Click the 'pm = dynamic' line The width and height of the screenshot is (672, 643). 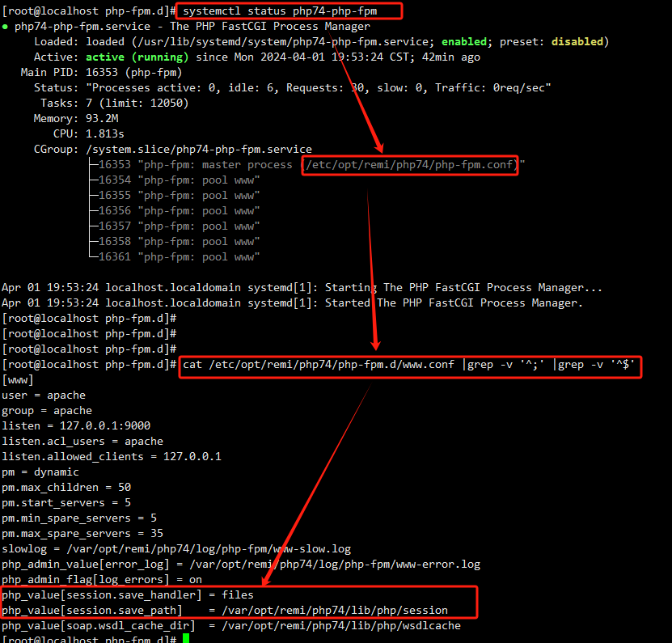pos(40,472)
